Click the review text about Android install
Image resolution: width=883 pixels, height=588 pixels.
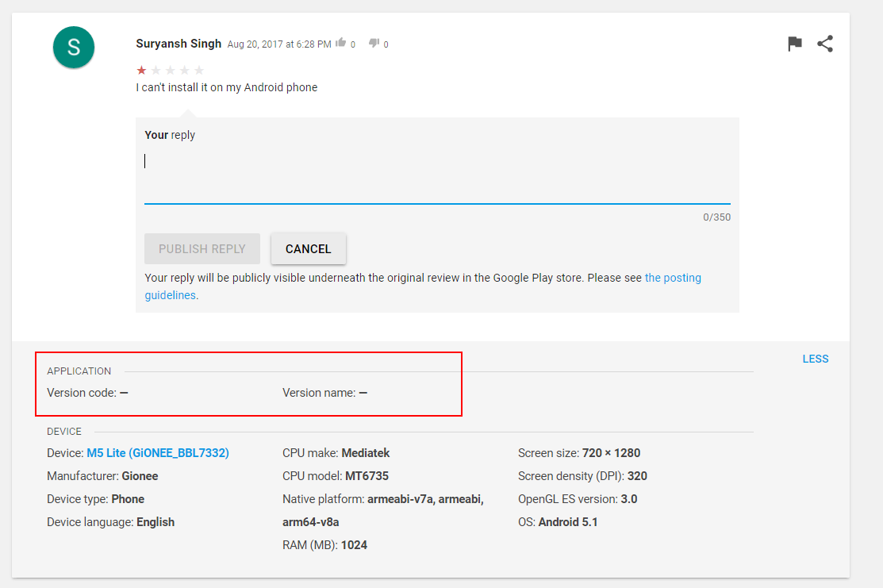[x=226, y=87]
